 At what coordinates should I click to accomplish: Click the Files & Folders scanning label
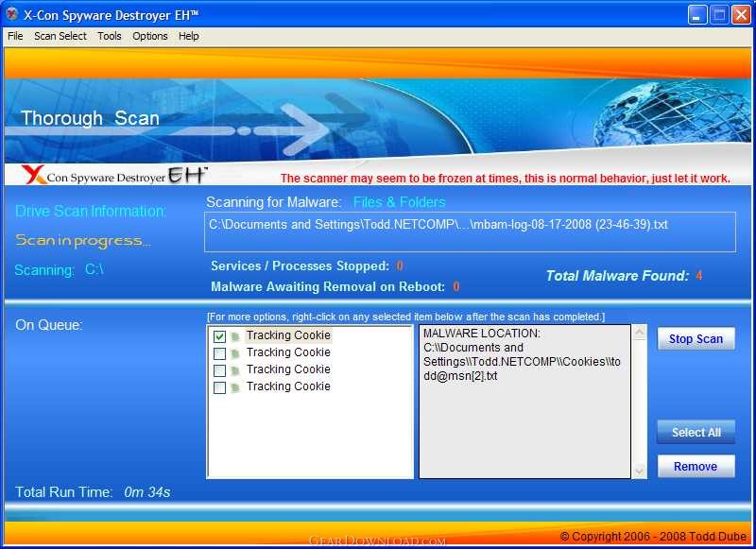(399, 202)
